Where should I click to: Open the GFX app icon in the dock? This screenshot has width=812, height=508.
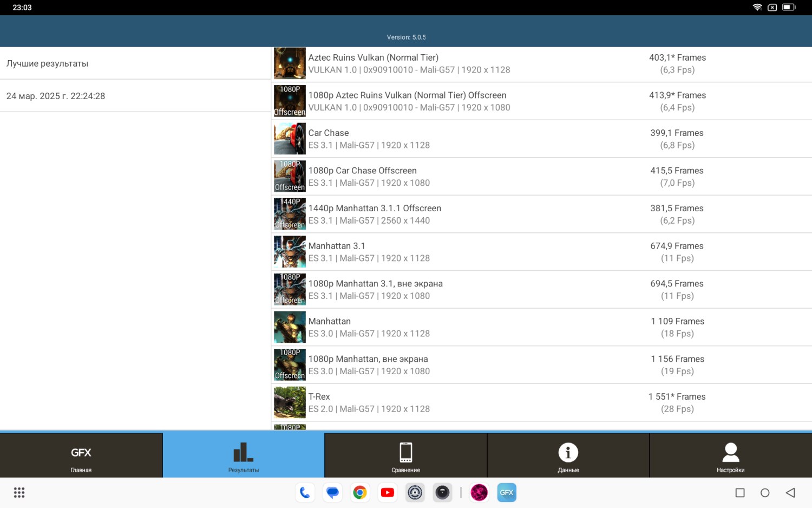(507, 492)
